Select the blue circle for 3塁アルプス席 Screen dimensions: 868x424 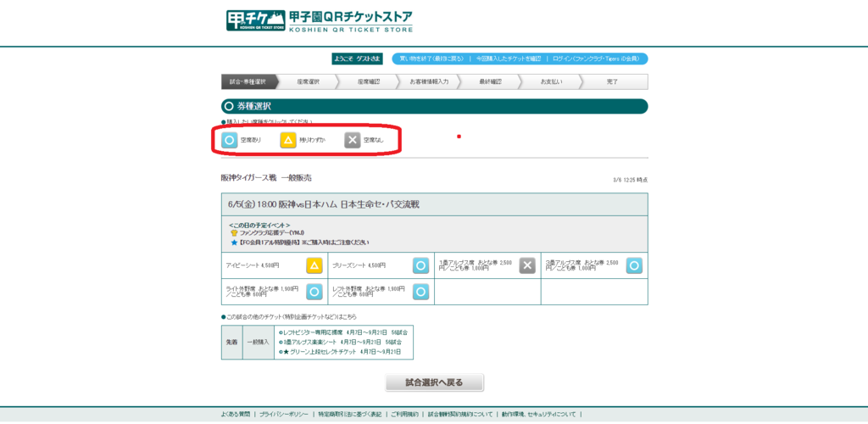tap(634, 265)
